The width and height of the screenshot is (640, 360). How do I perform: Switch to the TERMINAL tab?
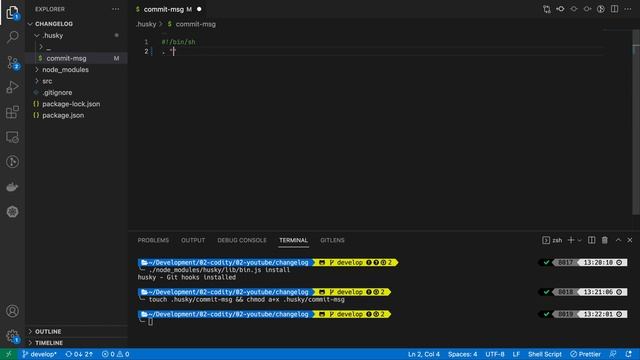pyautogui.click(x=293, y=240)
